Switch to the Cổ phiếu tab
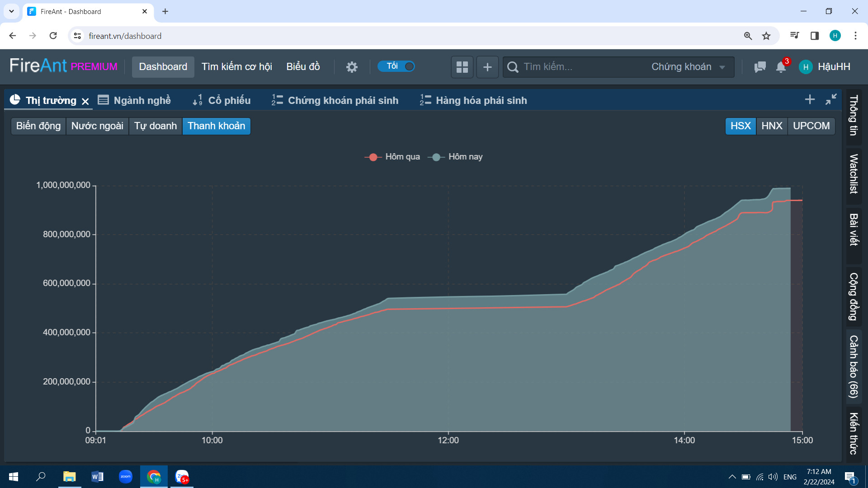The height and width of the screenshot is (488, 868). [x=222, y=100]
